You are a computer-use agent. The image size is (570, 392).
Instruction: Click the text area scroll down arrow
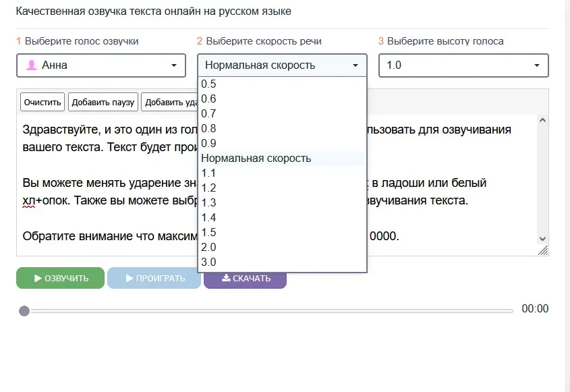(543, 239)
